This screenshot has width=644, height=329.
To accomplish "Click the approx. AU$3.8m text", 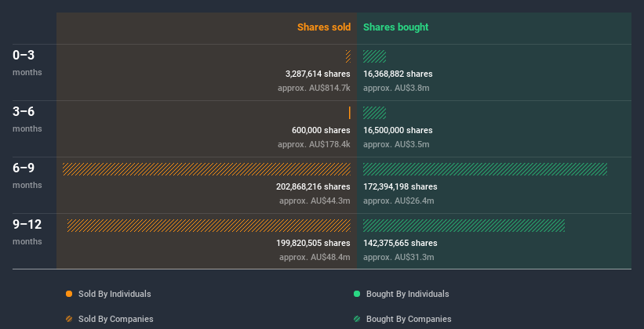I will click(396, 88).
